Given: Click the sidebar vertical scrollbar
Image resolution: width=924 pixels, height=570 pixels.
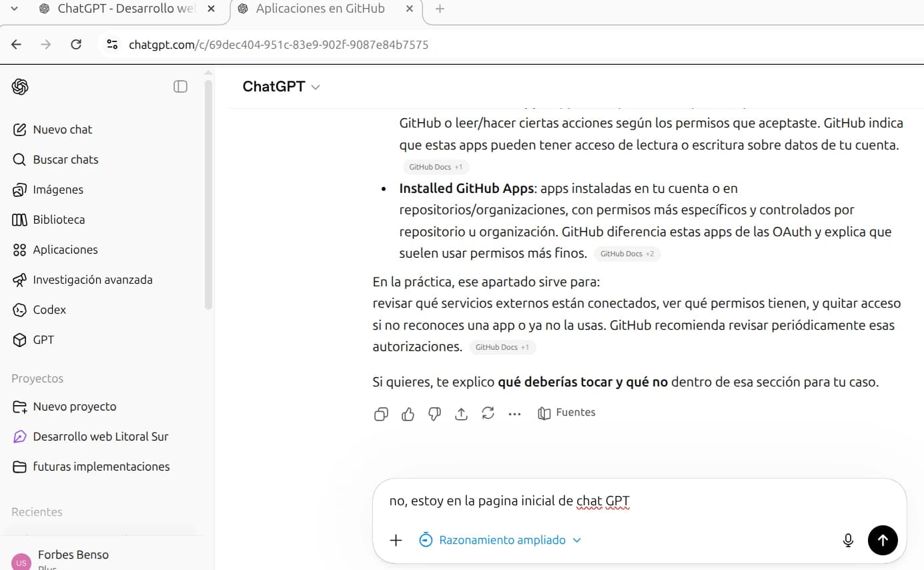Looking at the screenshot, I should (208, 194).
